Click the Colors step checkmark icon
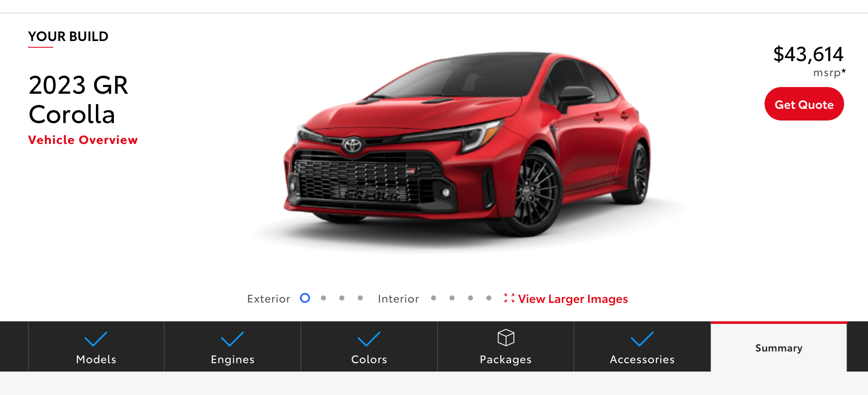The height and width of the screenshot is (395, 868). point(369,339)
